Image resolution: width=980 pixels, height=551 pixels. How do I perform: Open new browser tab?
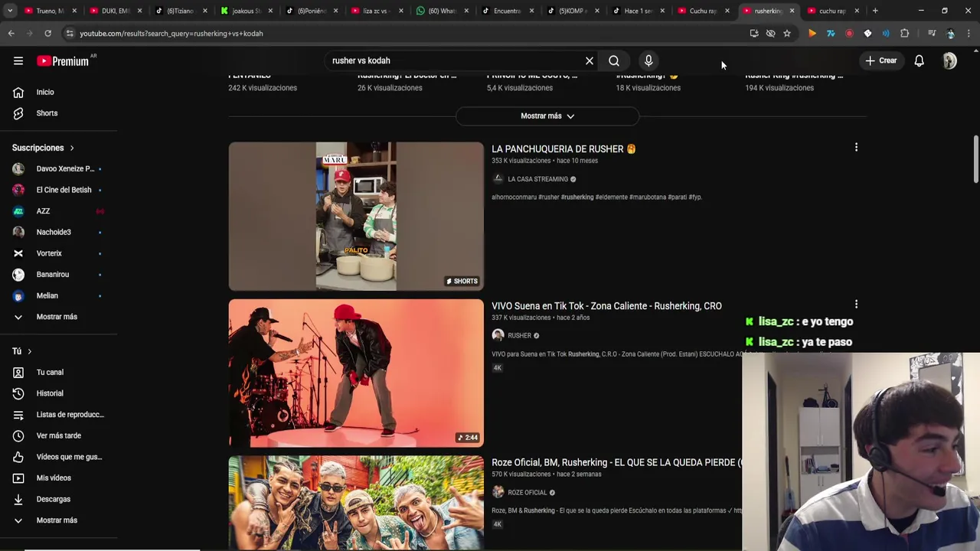pyautogui.click(x=875, y=11)
